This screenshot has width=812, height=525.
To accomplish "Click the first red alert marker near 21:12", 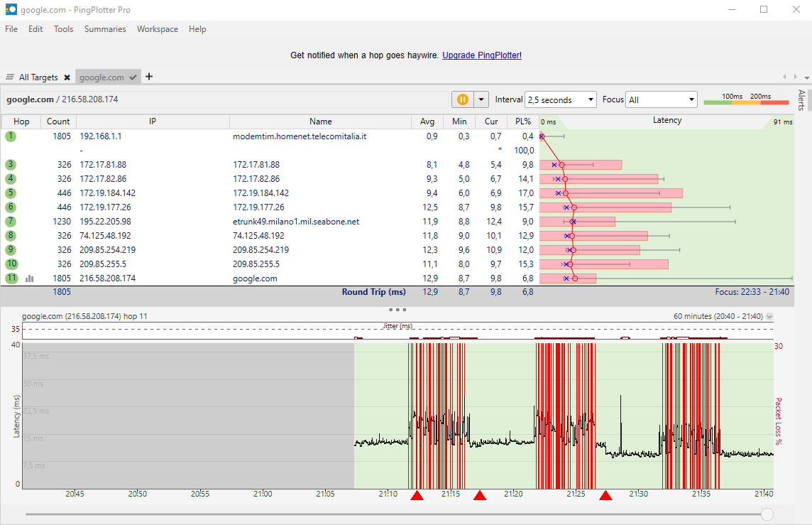I will click(417, 495).
